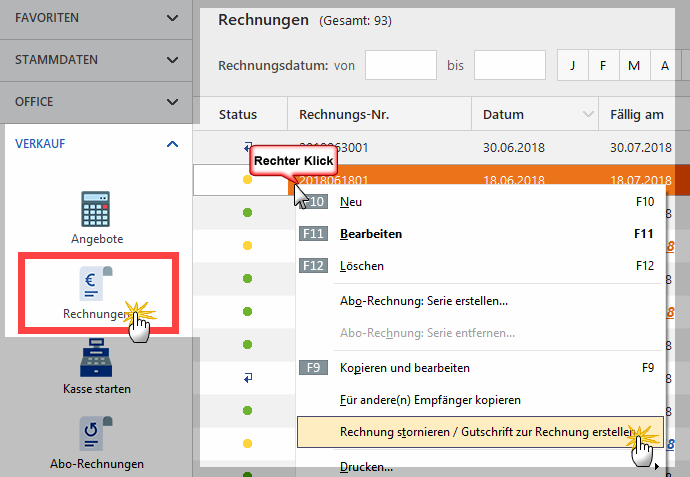
Task: Click the F9 shortcut badge beside Kopieren
Action: [313, 367]
